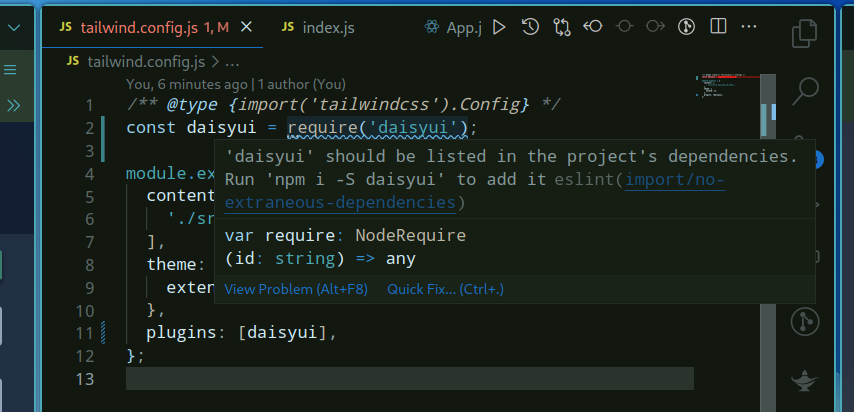Image resolution: width=854 pixels, height=412 pixels.
Task: Switch to the App.js tab
Action: pyautogui.click(x=453, y=28)
